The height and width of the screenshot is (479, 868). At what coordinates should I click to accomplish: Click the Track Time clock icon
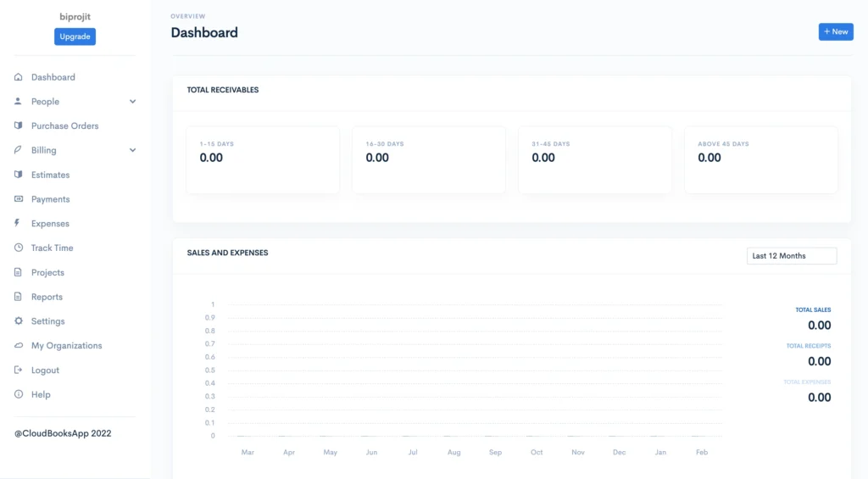pyautogui.click(x=19, y=248)
